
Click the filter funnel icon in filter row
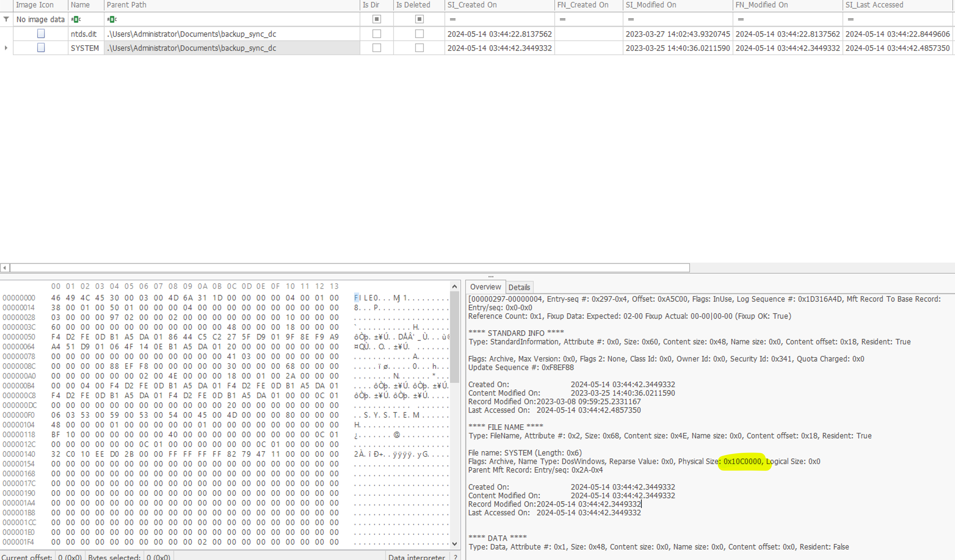(x=6, y=19)
